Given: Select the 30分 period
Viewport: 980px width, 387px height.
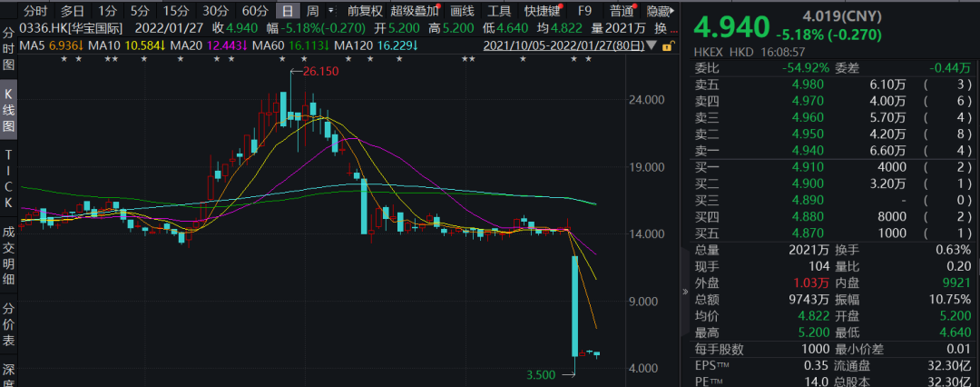Looking at the screenshot, I should click(216, 11).
